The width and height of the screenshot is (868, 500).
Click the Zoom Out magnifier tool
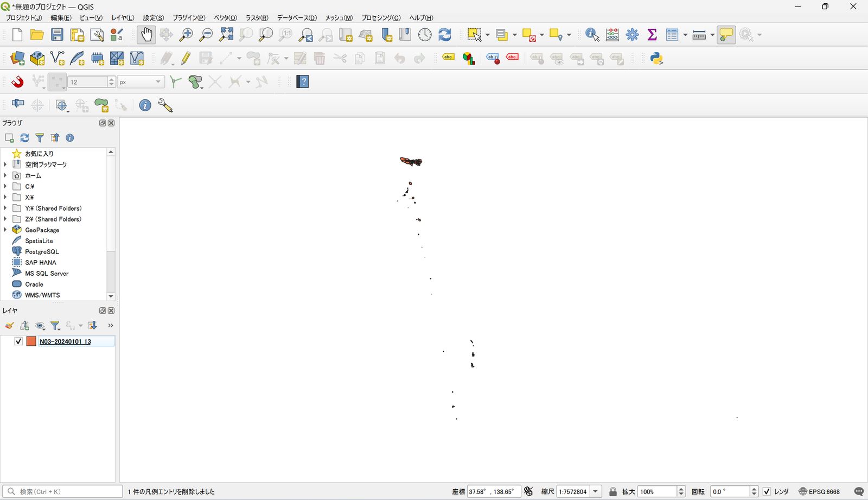tap(206, 35)
